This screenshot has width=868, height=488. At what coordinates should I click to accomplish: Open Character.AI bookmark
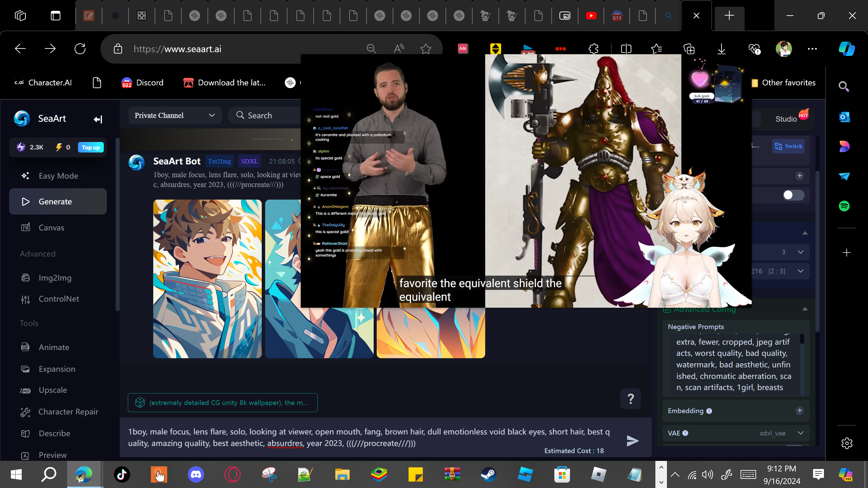coord(43,83)
